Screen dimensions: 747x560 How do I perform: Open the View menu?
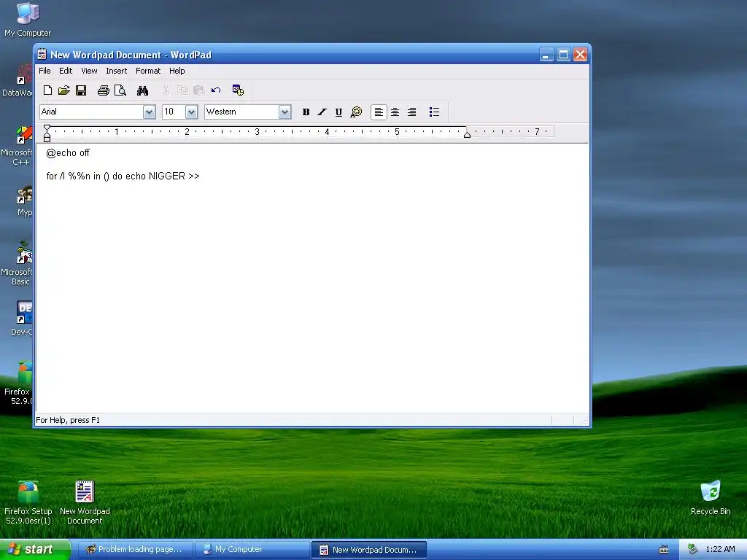(x=89, y=71)
